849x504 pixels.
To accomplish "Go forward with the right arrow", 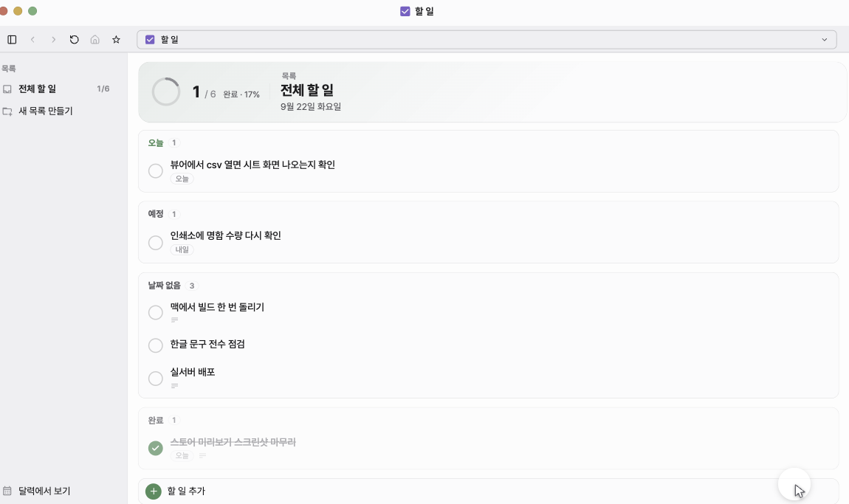I will [53, 40].
